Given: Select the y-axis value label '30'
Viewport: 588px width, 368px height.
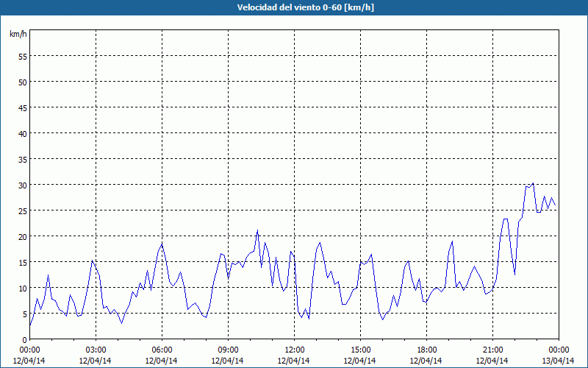Looking at the screenshot, I should (23, 185).
